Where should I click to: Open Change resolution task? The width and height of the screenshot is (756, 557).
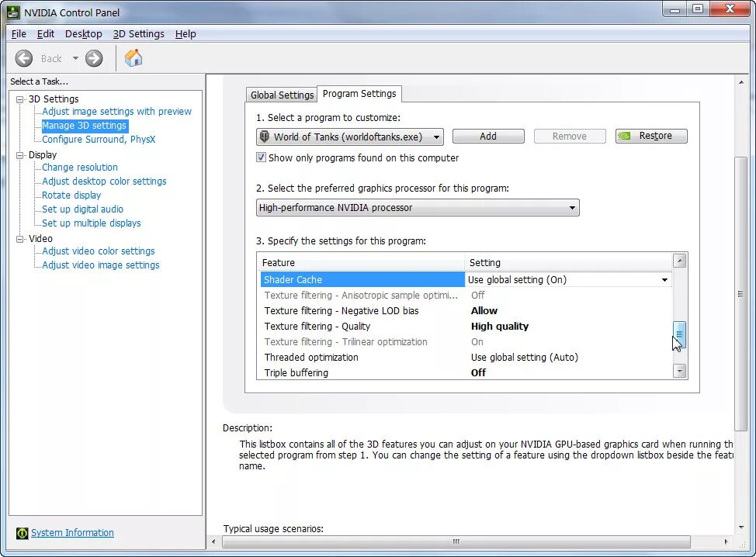(79, 168)
